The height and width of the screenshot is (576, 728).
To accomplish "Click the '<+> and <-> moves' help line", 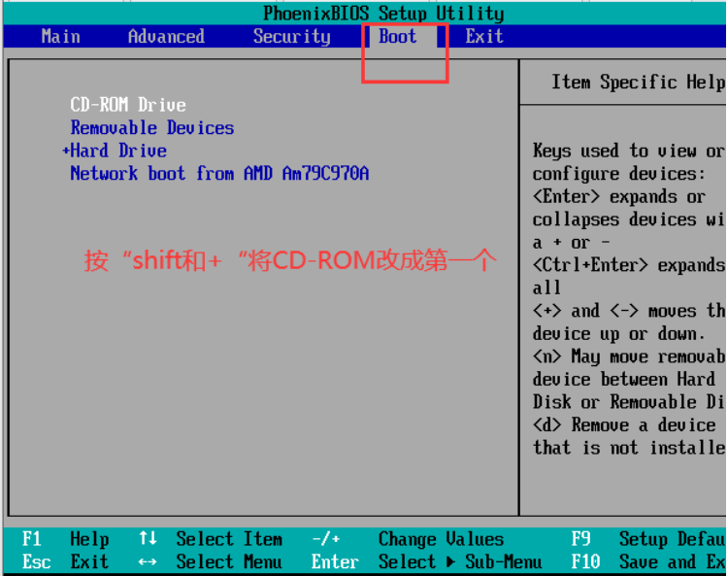I will 629,310.
